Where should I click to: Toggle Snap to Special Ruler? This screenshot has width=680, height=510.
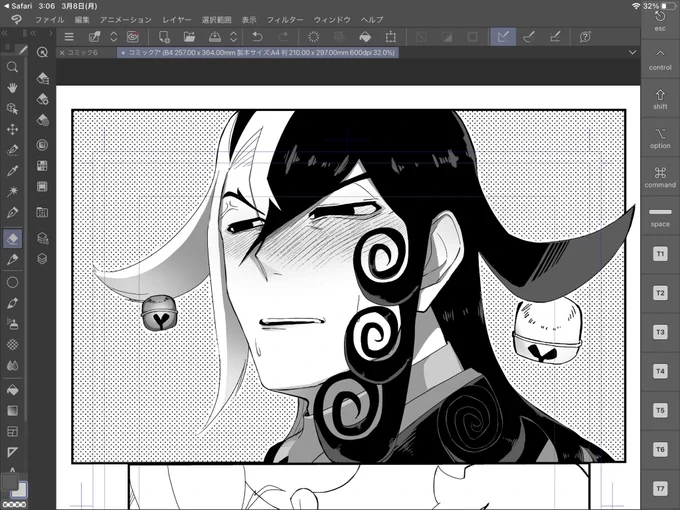tap(529, 37)
